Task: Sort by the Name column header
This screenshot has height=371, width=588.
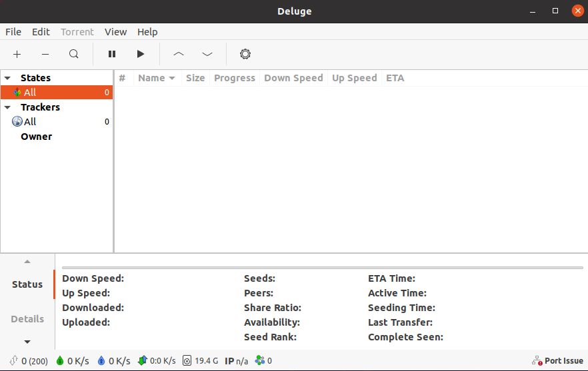Action: click(157, 78)
